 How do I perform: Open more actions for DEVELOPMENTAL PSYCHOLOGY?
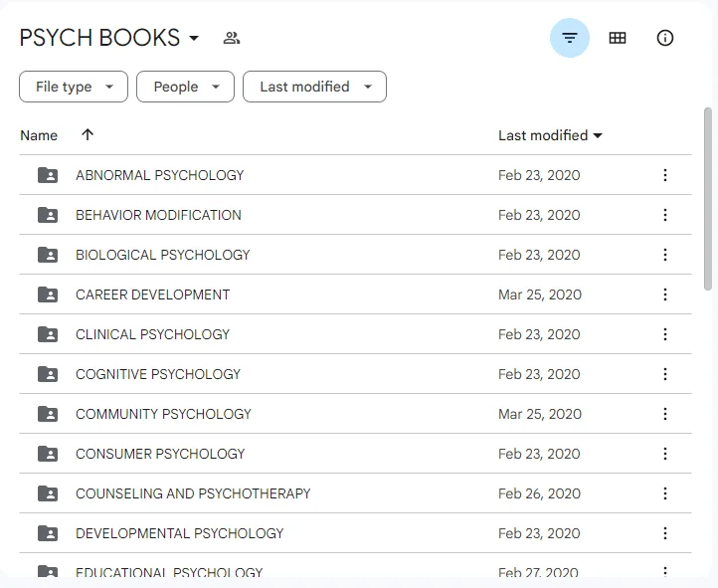pos(665,533)
